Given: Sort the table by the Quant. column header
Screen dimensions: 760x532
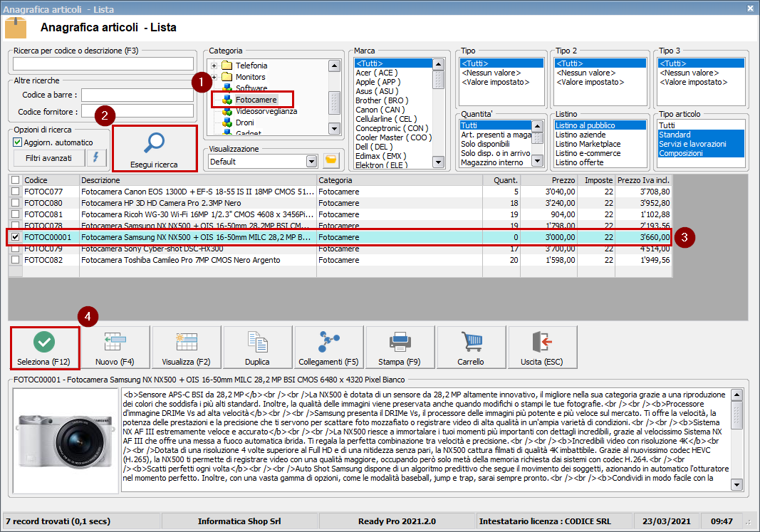Looking at the screenshot, I should (x=501, y=180).
